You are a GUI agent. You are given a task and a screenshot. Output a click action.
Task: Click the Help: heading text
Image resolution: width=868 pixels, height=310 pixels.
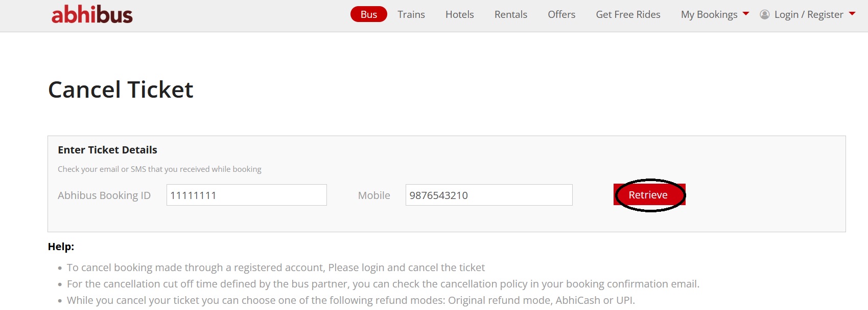tap(61, 247)
